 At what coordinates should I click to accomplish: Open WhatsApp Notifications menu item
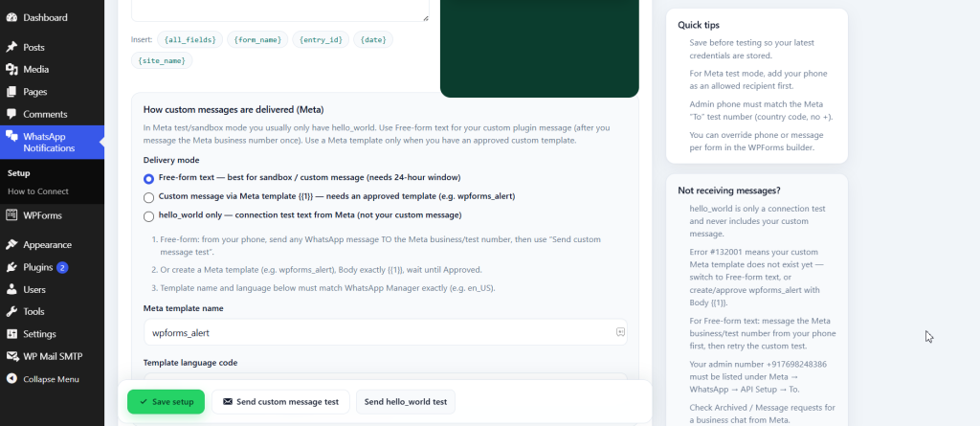point(52,143)
